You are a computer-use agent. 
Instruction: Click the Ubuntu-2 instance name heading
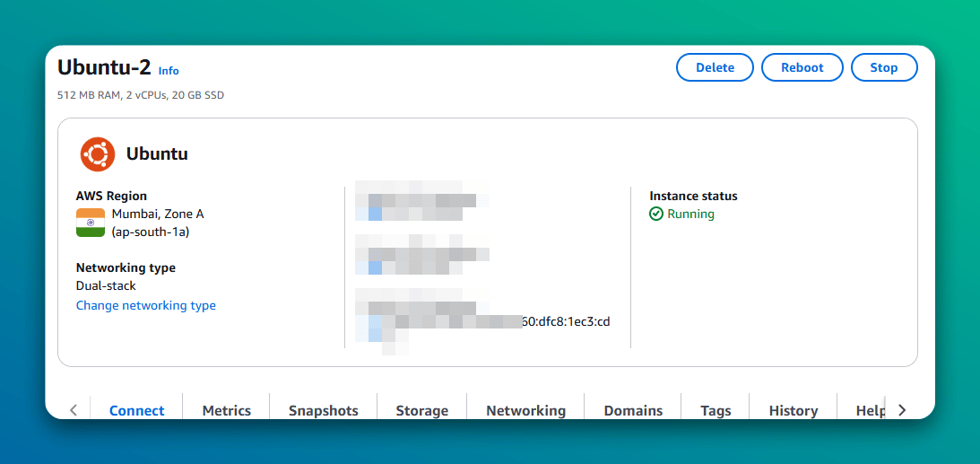pyautogui.click(x=103, y=68)
